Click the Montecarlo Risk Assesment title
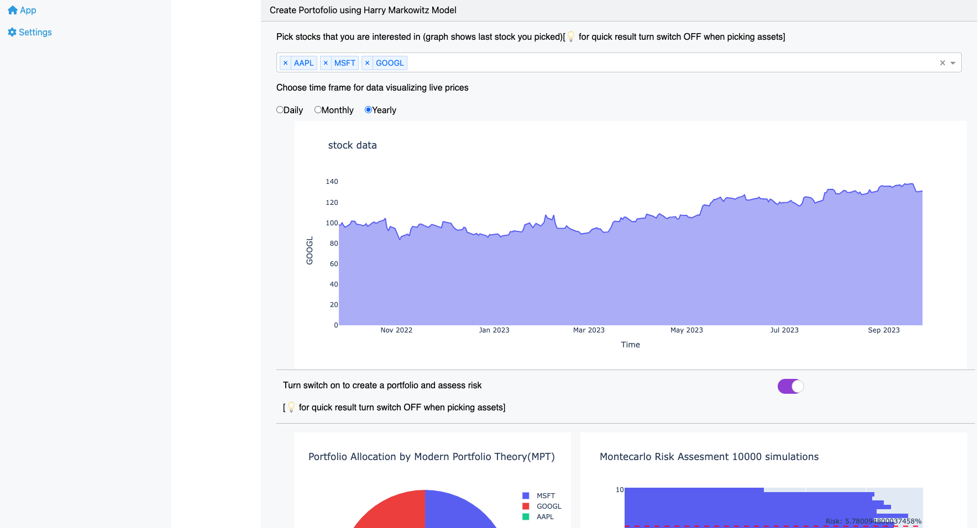Image resolution: width=980 pixels, height=528 pixels. point(709,457)
